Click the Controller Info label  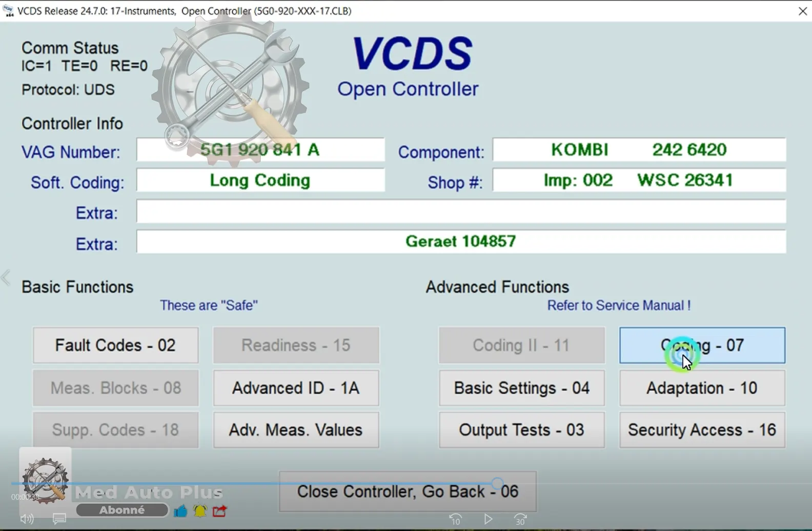coord(72,124)
